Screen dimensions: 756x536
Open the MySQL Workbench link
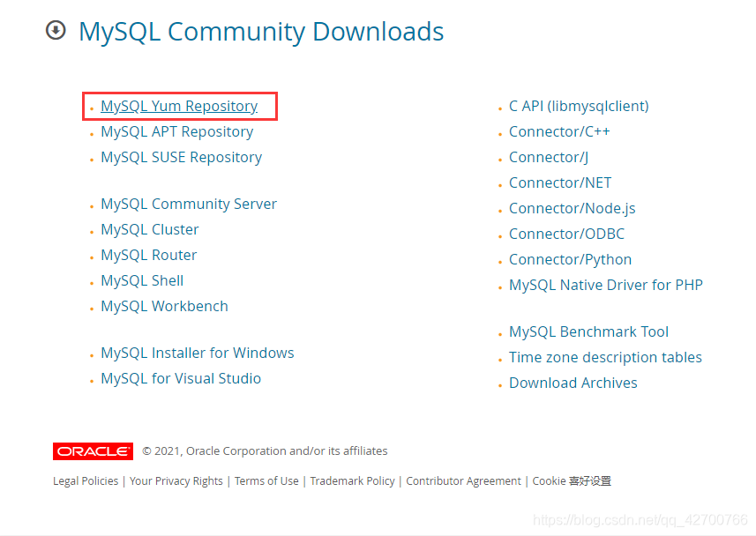pyautogui.click(x=164, y=306)
